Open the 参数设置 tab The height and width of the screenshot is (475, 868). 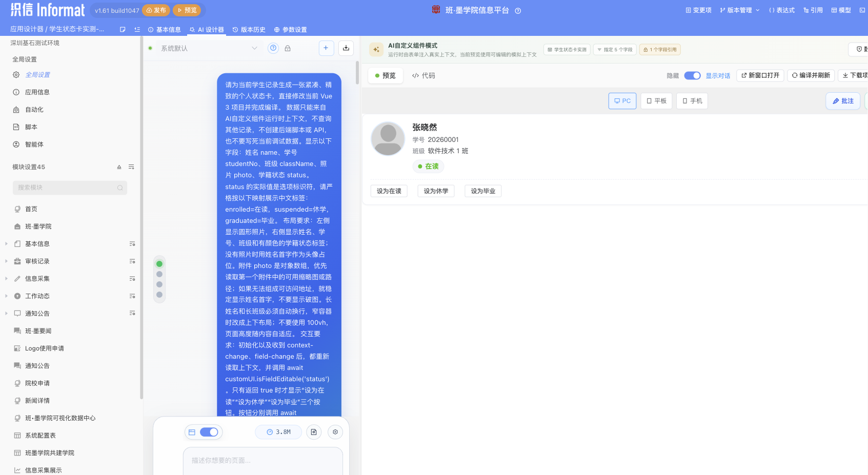pos(290,30)
